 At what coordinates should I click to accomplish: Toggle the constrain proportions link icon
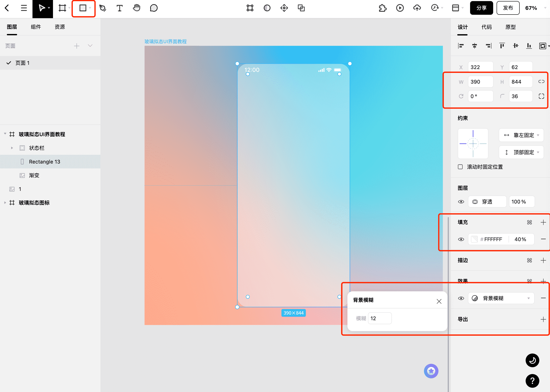coord(541,82)
